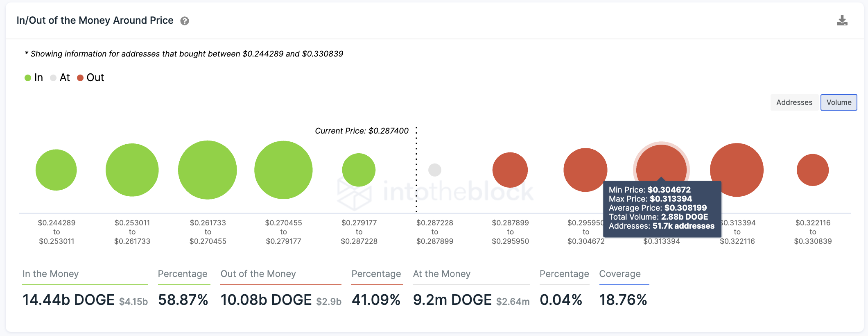Click highlighted red bubble above the tooltip
The image size is (868, 336).
661,163
